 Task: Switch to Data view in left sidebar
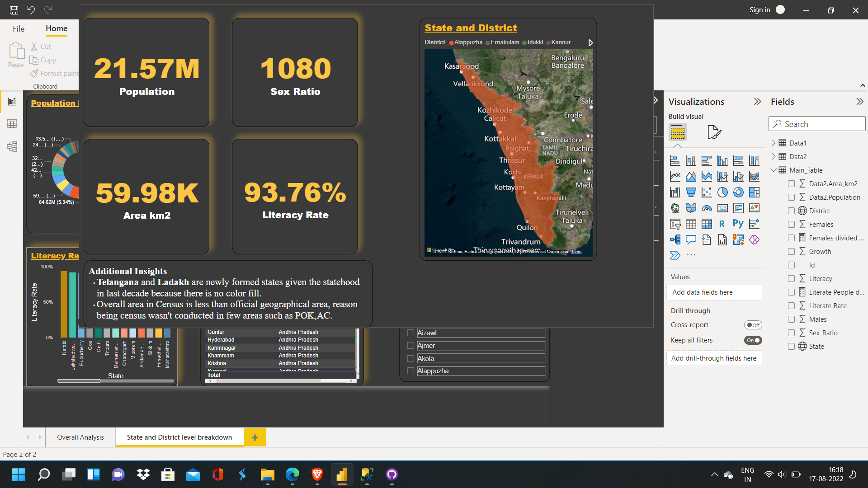(x=12, y=124)
